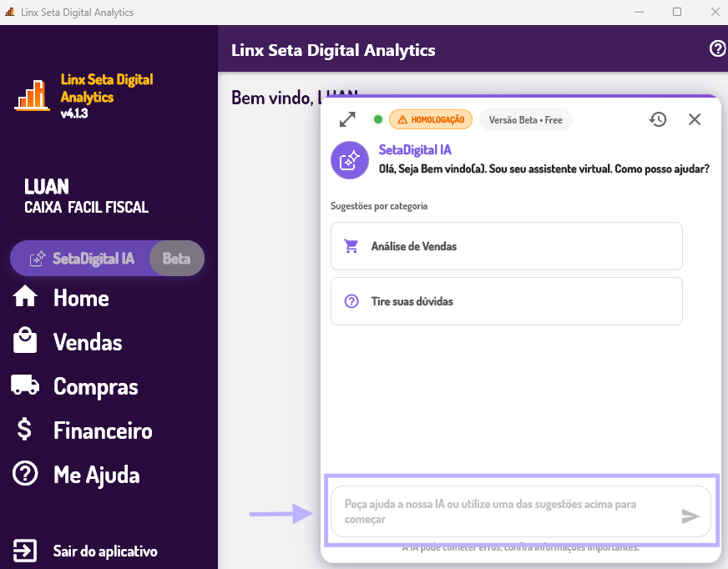Click Sair do aplicativo
The width and height of the screenshot is (728, 569).
(105, 551)
